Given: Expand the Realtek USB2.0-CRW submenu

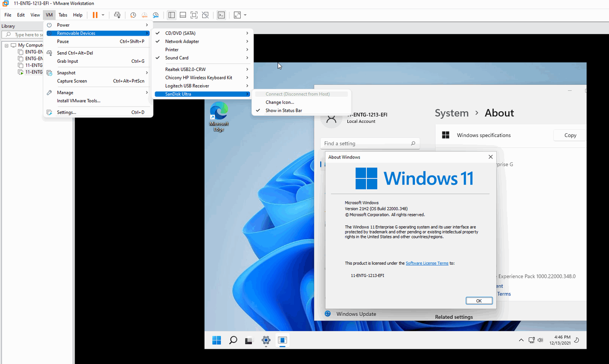Looking at the screenshot, I should (x=202, y=69).
